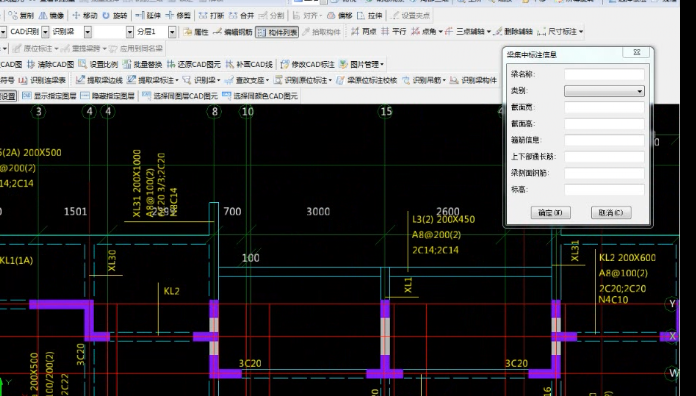Click axis bubble number 8
696x396 pixels.
[x=214, y=111]
